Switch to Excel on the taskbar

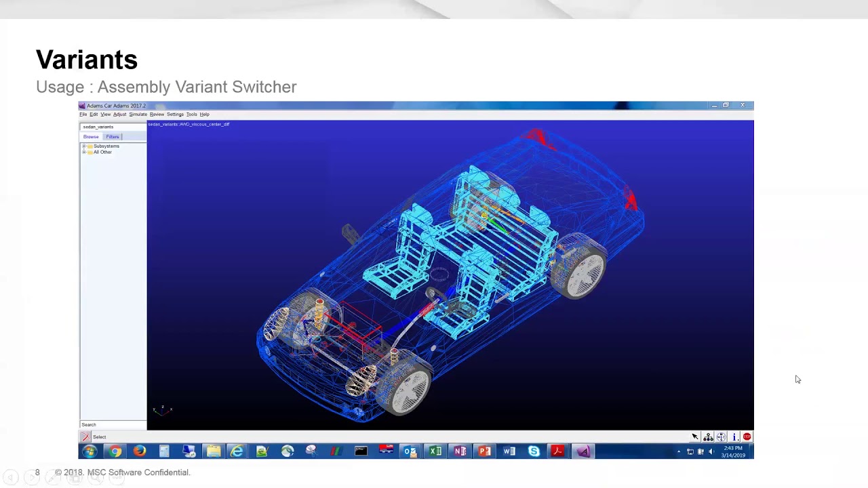tap(435, 451)
